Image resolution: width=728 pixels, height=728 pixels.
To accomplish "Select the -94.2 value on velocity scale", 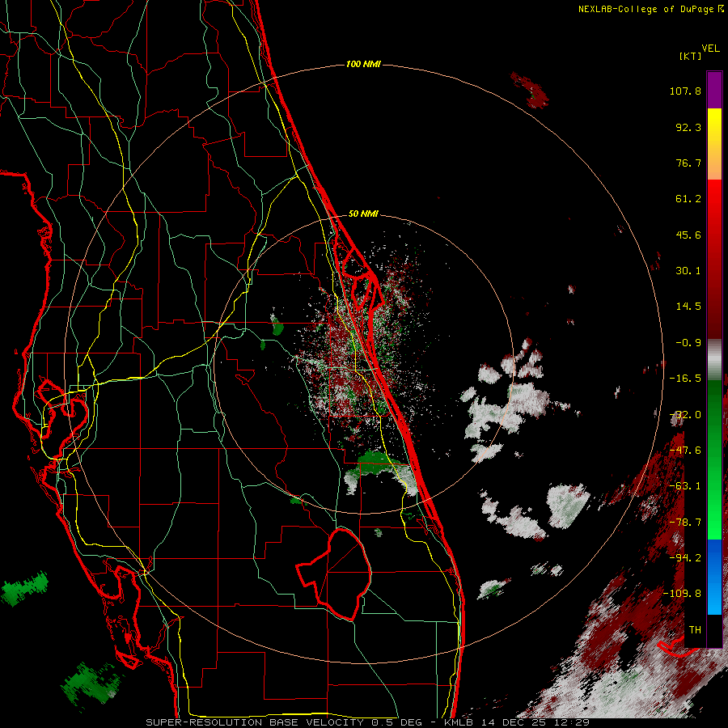I will [685, 557].
